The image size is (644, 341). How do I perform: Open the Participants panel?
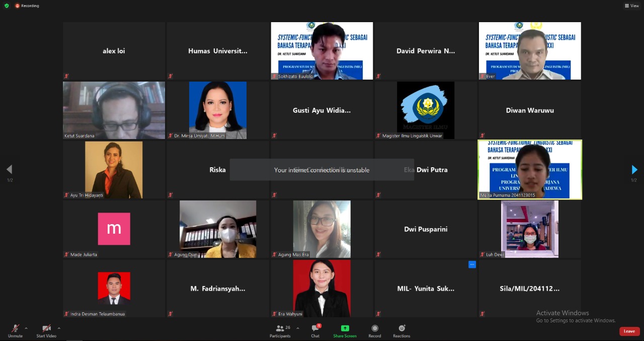(x=280, y=330)
